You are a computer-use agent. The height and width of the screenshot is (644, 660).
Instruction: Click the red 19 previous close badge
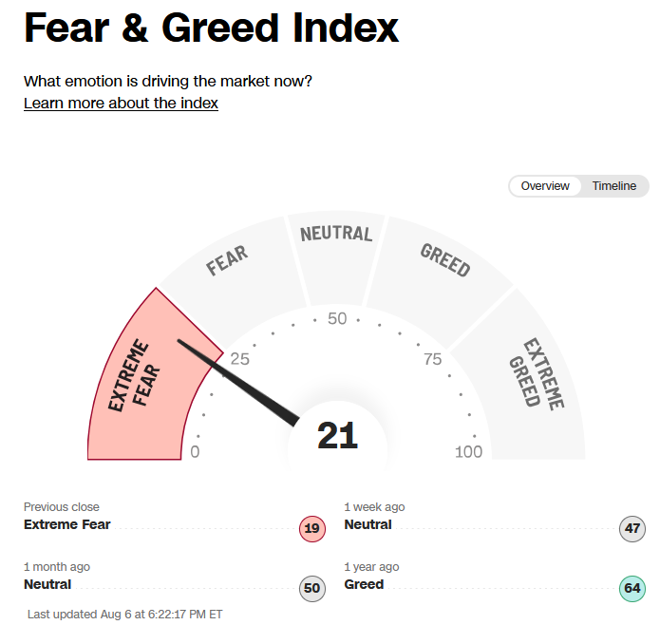pyautogui.click(x=312, y=529)
